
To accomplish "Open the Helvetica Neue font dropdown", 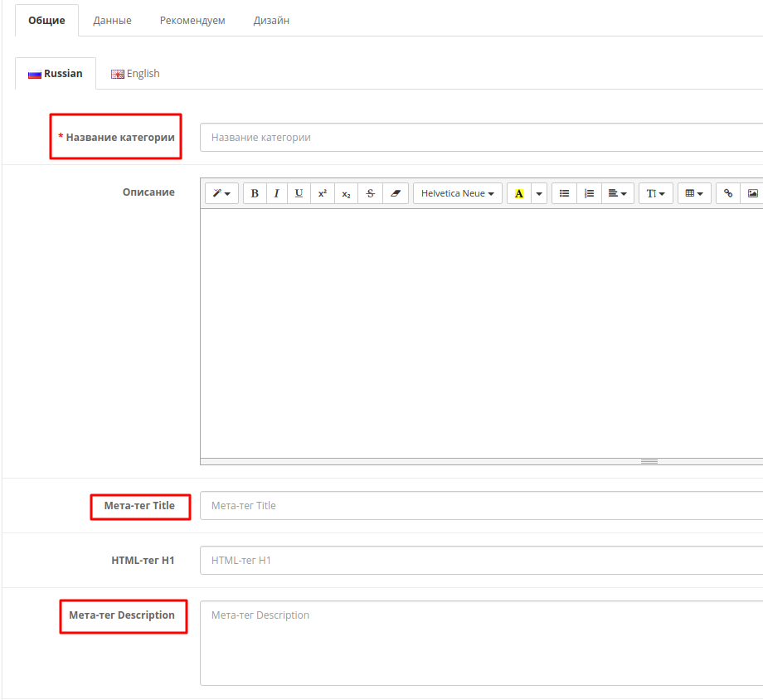I will tap(457, 193).
